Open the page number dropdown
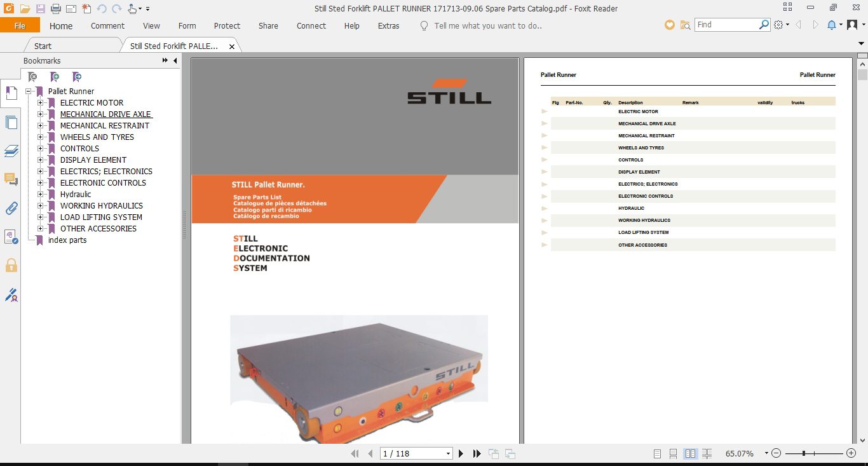The width and height of the screenshot is (868, 466). 448,454
